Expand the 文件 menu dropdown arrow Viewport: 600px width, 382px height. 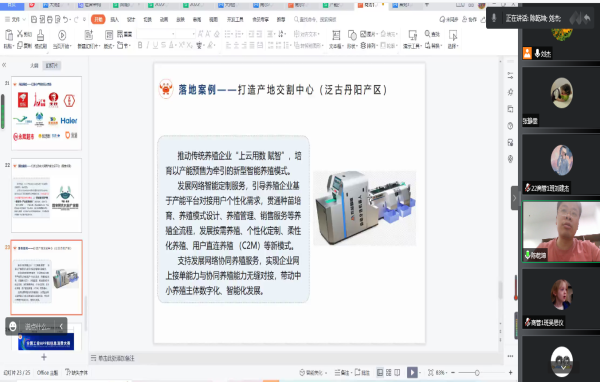point(24,19)
